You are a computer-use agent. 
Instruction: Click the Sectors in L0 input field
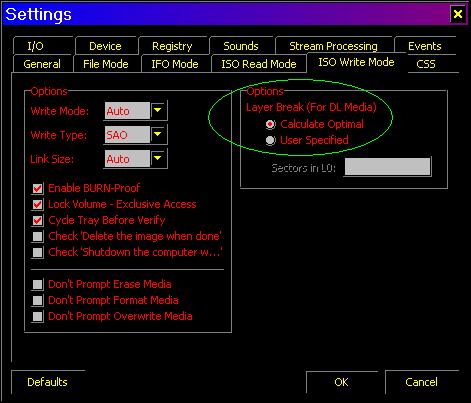(x=387, y=167)
